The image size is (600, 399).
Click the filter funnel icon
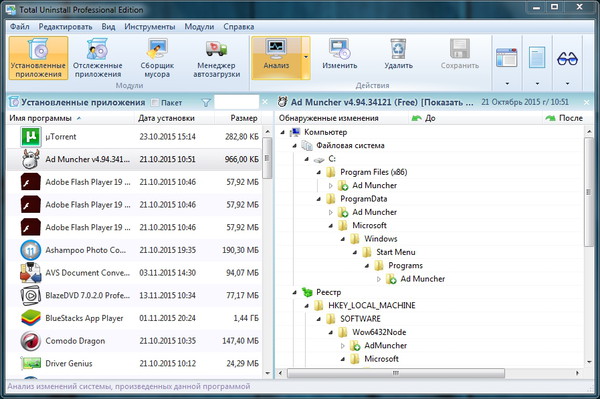coord(206,103)
